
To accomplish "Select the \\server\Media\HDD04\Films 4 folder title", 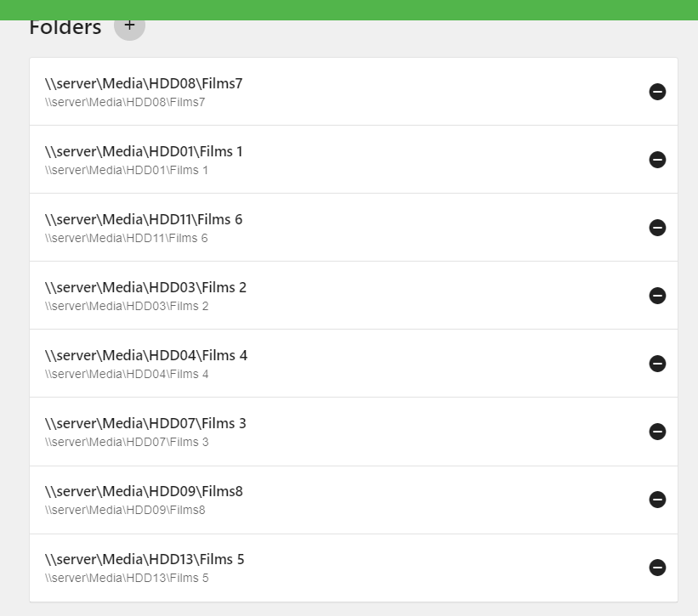I will click(146, 355).
